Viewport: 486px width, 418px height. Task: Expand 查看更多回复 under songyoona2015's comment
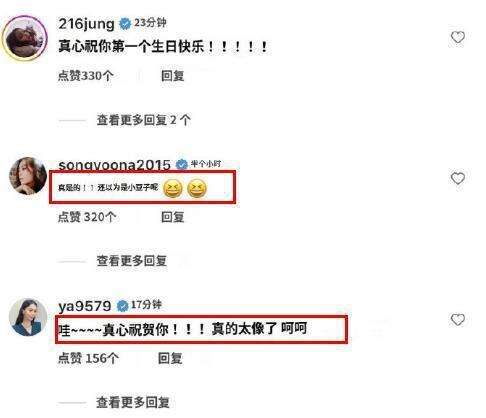tap(132, 261)
